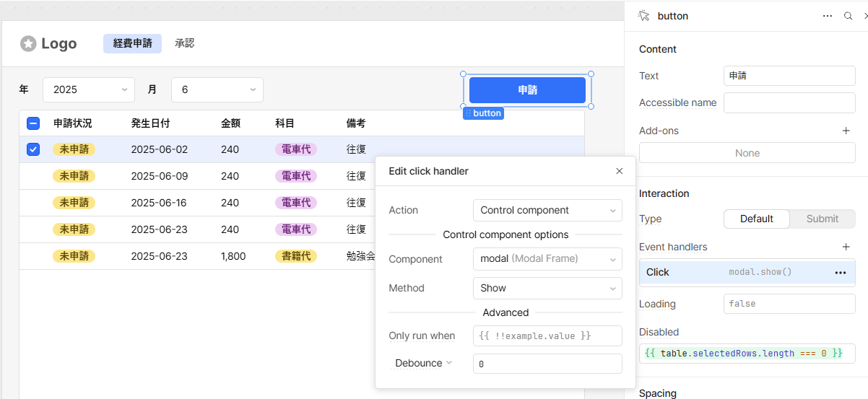Viewport: 868px width, 399px height.
Task: Click the star Logo icon
Action: (28, 44)
